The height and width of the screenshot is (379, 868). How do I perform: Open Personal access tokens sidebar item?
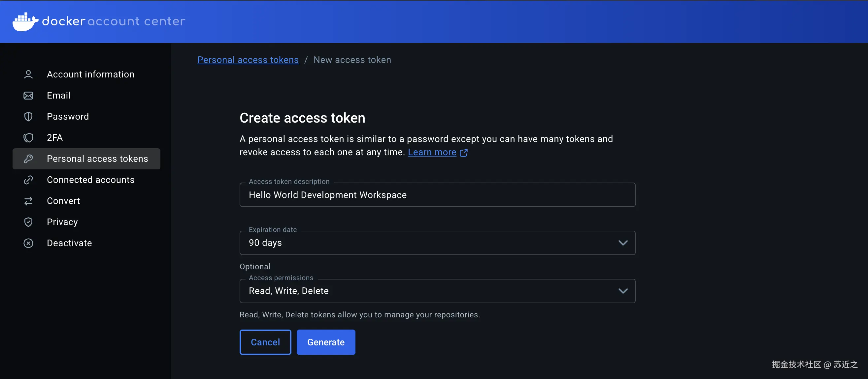tap(97, 159)
